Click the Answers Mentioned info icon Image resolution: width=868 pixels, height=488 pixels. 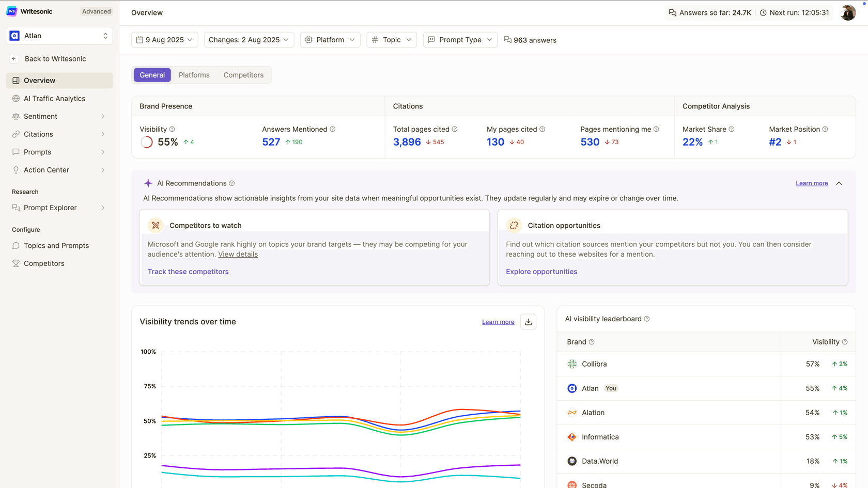pyautogui.click(x=333, y=129)
